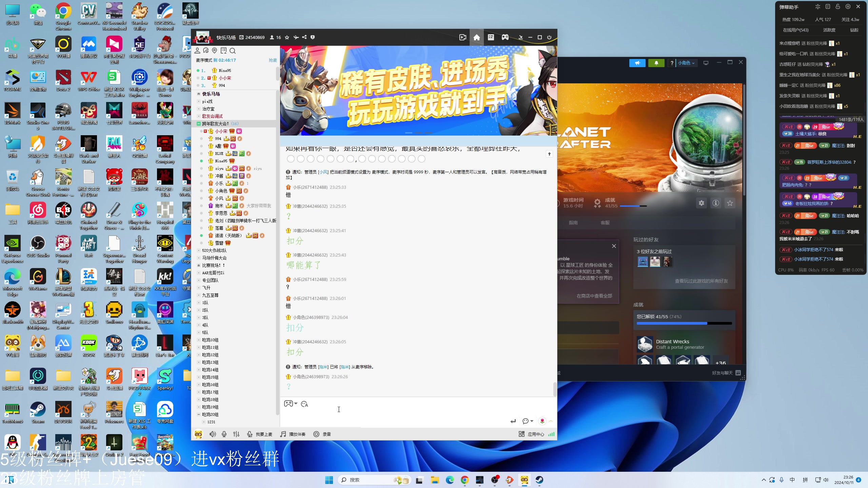The height and width of the screenshot is (488, 868).
Task: Click the 小风 admin link in notice
Action: (323, 172)
